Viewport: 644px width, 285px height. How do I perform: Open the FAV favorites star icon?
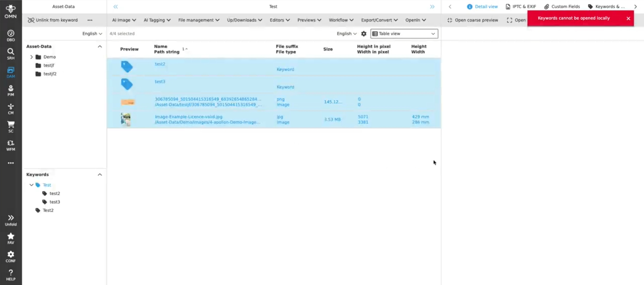11,238
